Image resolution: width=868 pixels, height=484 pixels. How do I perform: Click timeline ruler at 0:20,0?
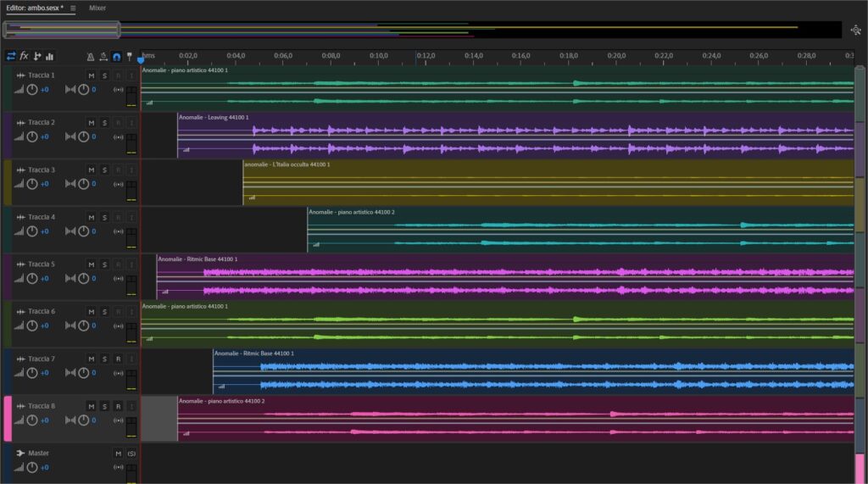[x=616, y=56]
